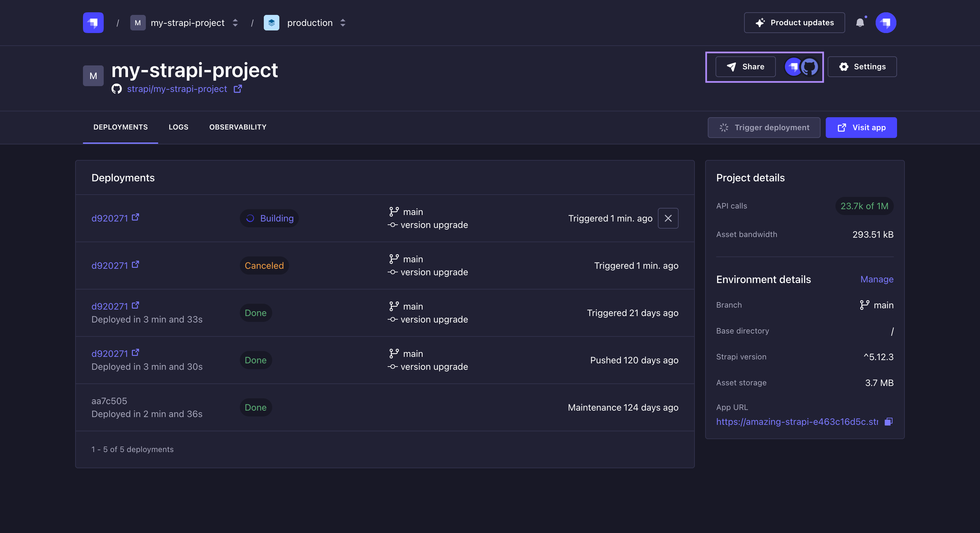Viewport: 980px width, 533px height.
Task: Click the GitHub collaborator avatar near Share
Action: tap(809, 67)
